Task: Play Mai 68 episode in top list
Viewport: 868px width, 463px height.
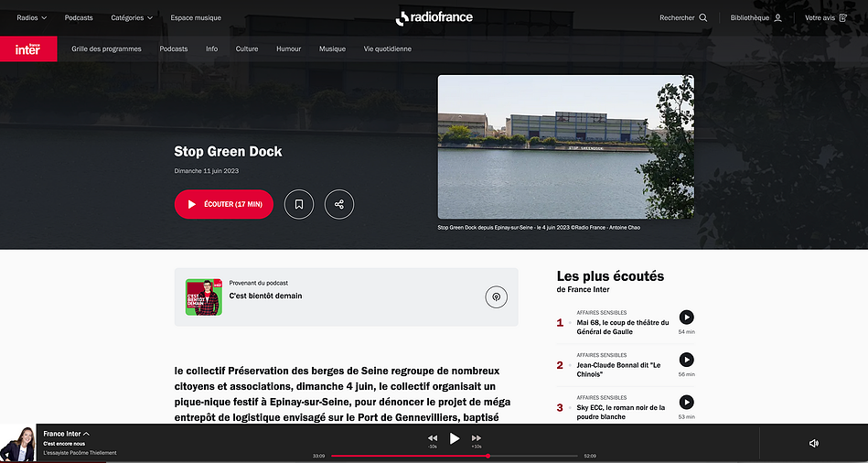Action: 686,318
